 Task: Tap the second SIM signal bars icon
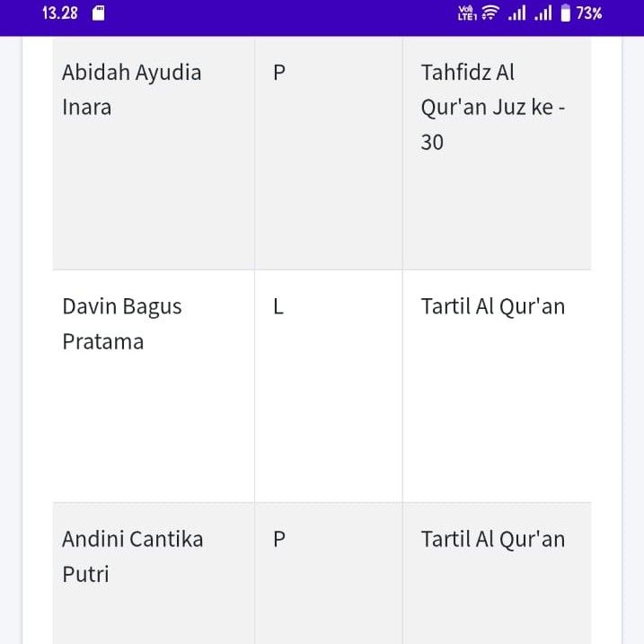[x=543, y=13]
